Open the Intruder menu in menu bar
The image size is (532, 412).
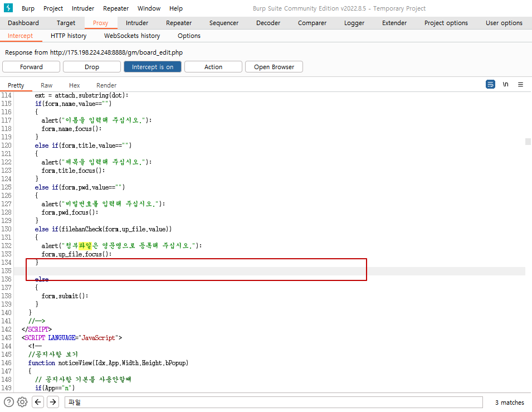click(83, 8)
